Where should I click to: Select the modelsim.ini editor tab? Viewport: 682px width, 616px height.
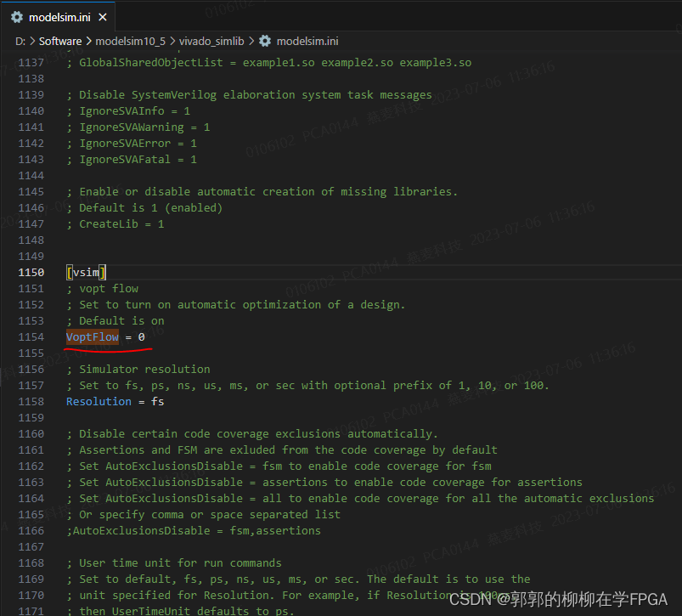pos(59,15)
